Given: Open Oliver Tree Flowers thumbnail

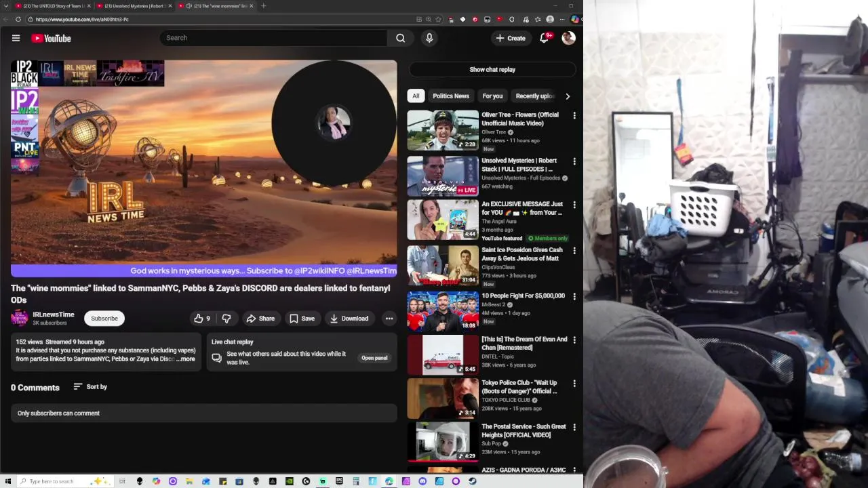Looking at the screenshot, I should [x=443, y=130].
